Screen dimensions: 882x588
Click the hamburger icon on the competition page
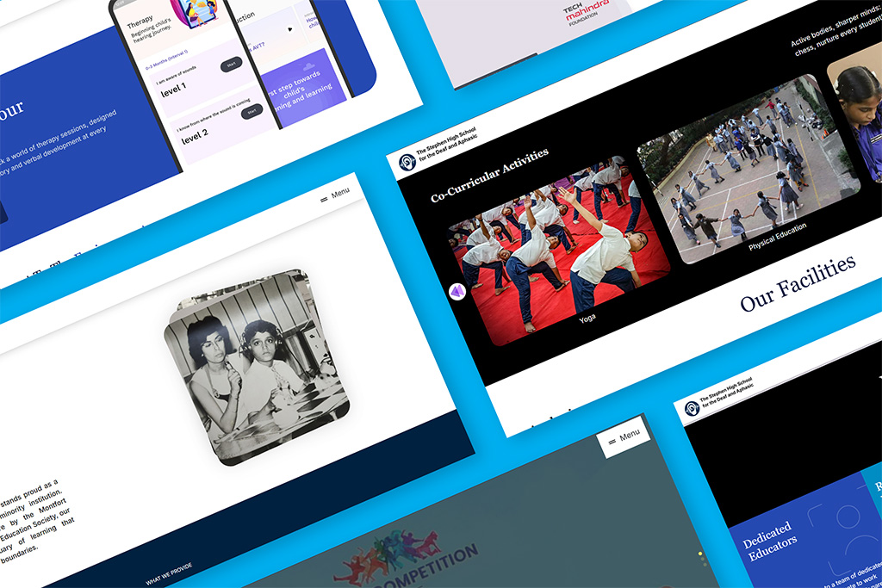(x=612, y=441)
